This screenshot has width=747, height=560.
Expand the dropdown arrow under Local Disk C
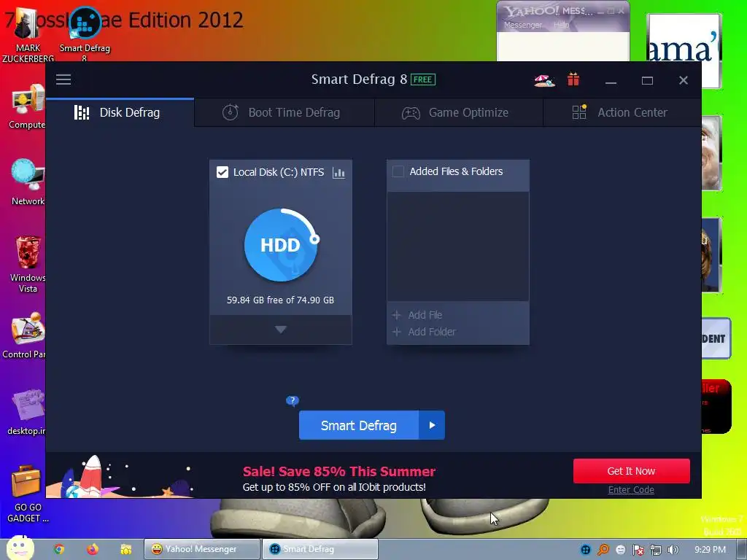click(281, 330)
